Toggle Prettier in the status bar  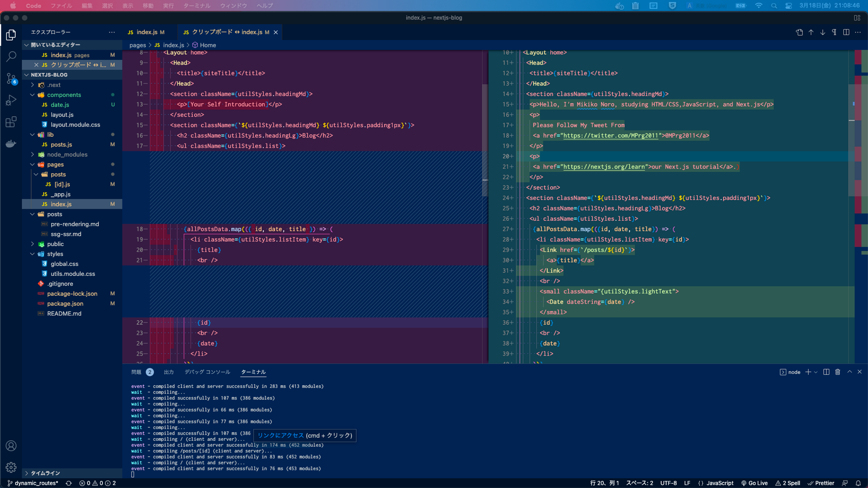(x=821, y=483)
